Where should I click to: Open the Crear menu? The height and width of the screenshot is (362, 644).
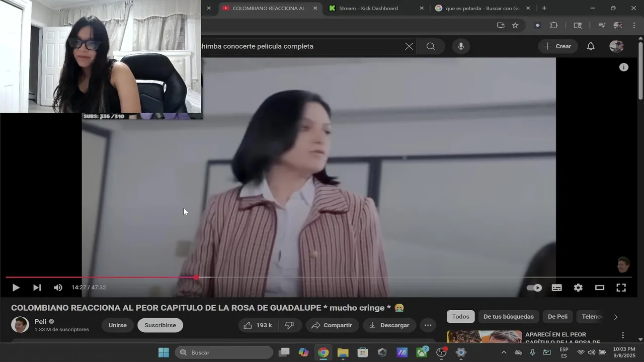(557, 46)
